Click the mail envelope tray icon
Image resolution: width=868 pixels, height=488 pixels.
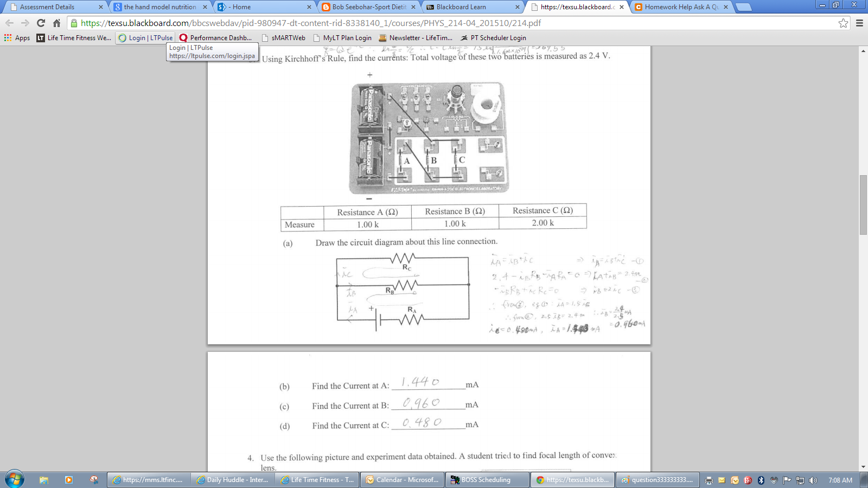722,480
